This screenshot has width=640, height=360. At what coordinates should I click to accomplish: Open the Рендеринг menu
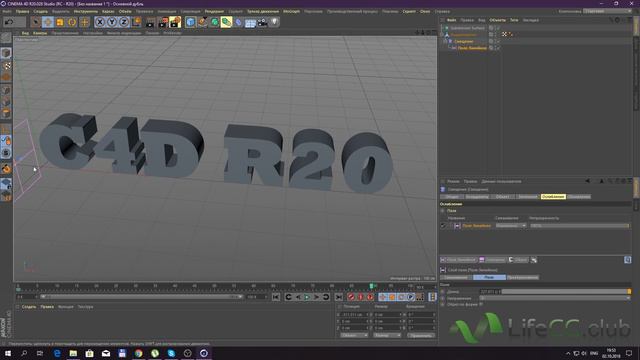point(214,11)
